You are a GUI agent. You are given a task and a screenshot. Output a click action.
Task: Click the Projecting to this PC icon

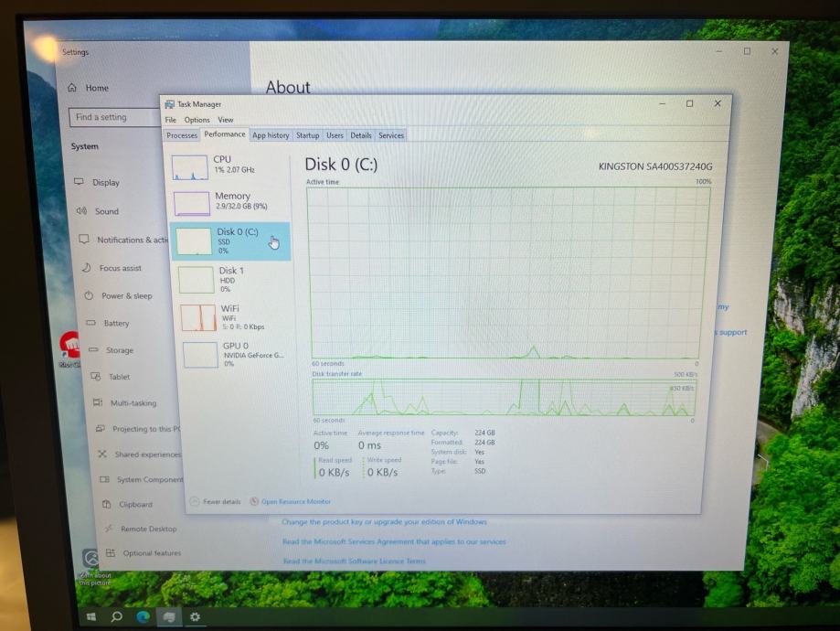tap(101, 428)
